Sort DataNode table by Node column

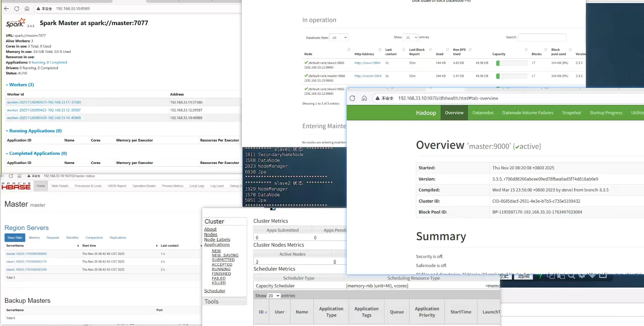[349, 50]
